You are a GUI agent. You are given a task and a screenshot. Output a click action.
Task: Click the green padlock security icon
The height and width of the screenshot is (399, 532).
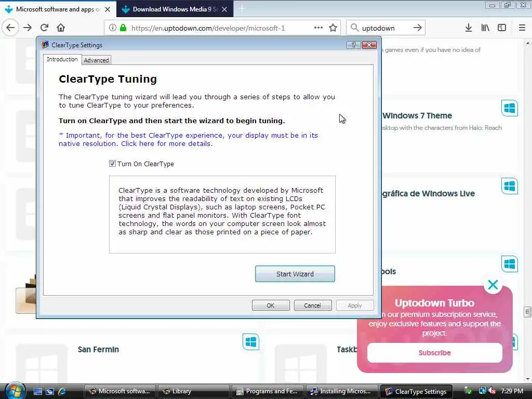click(123, 28)
